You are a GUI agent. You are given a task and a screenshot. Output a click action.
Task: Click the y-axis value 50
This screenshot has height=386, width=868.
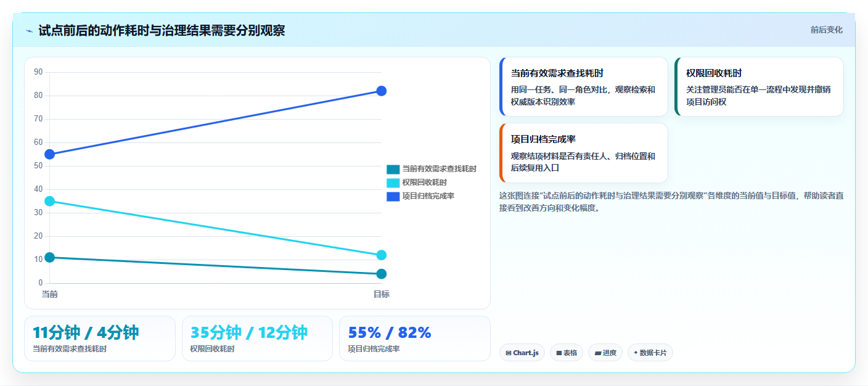click(38, 166)
